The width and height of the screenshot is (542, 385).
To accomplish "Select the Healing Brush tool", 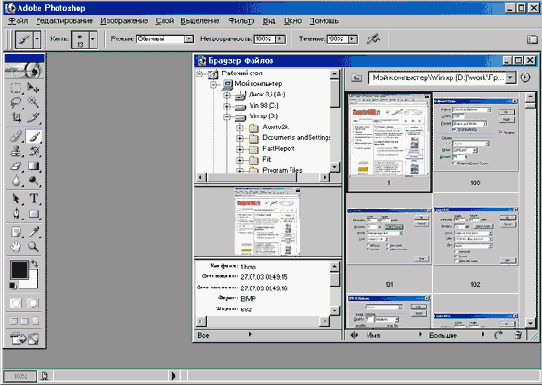I will pos(16,137).
